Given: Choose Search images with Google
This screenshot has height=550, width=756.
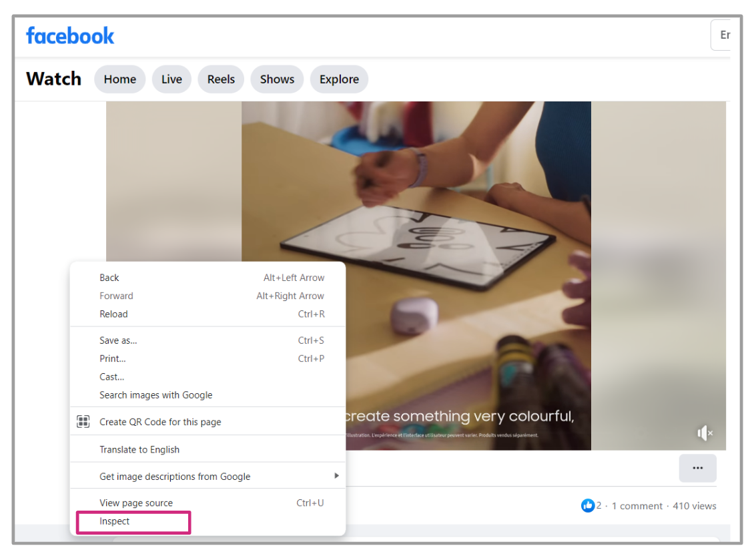Looking at the screenshot, I should [155, 395].
